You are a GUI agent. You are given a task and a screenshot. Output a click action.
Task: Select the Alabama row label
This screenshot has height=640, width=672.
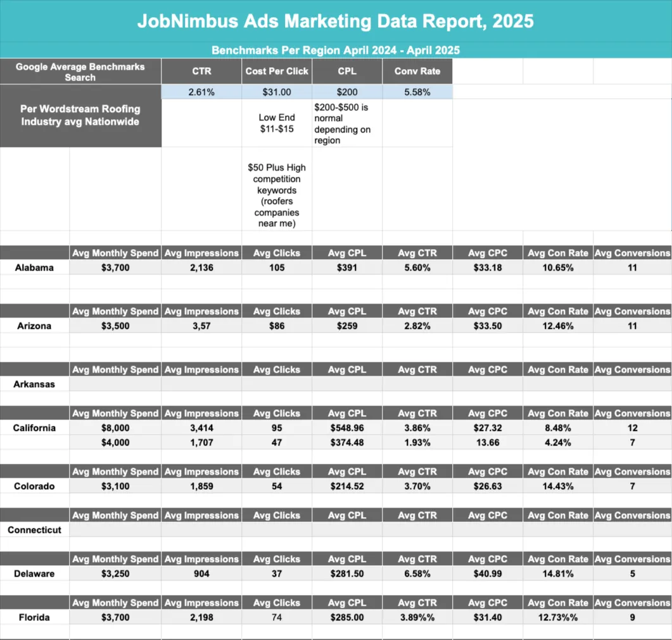pyautogui.click(x=34, y=267)
